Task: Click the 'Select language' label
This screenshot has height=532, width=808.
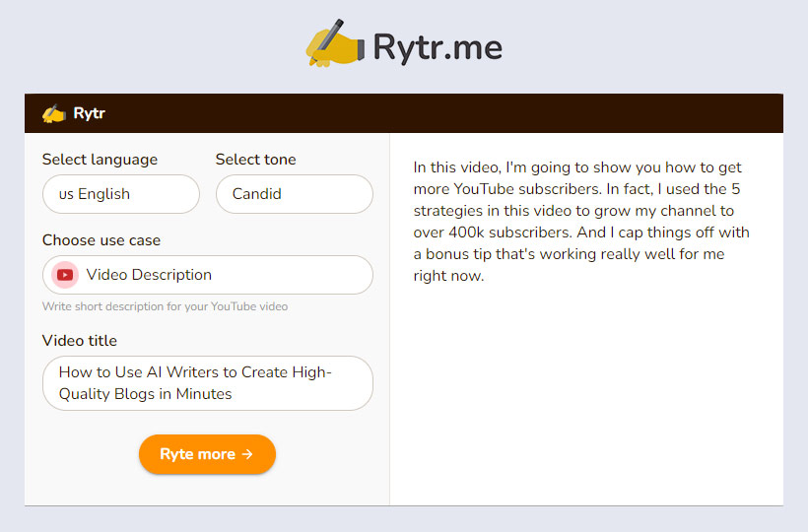Action: [100, 160]
